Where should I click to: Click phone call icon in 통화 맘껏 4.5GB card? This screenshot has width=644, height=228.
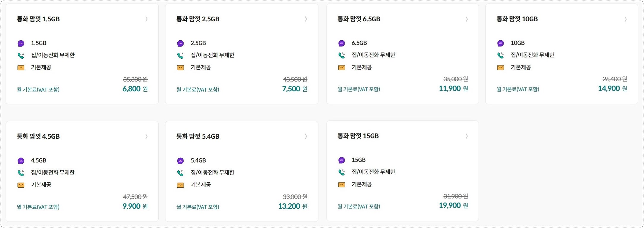pos(21,173)
